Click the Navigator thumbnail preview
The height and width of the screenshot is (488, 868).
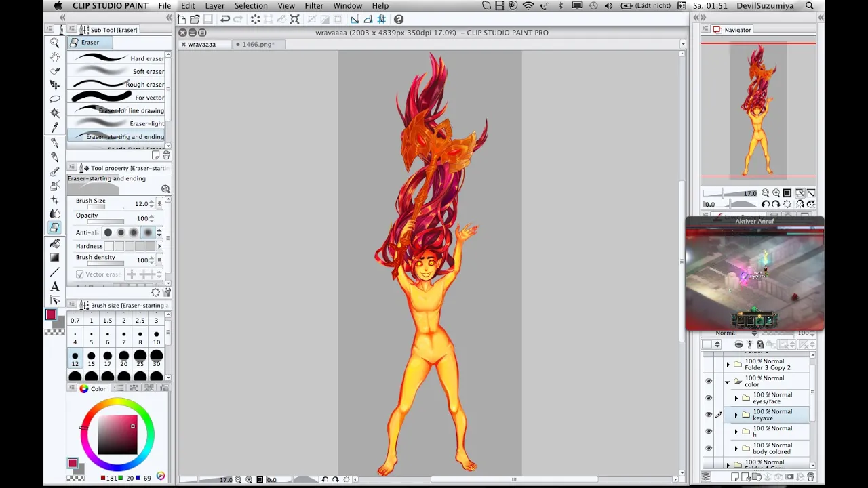[758, 110]
